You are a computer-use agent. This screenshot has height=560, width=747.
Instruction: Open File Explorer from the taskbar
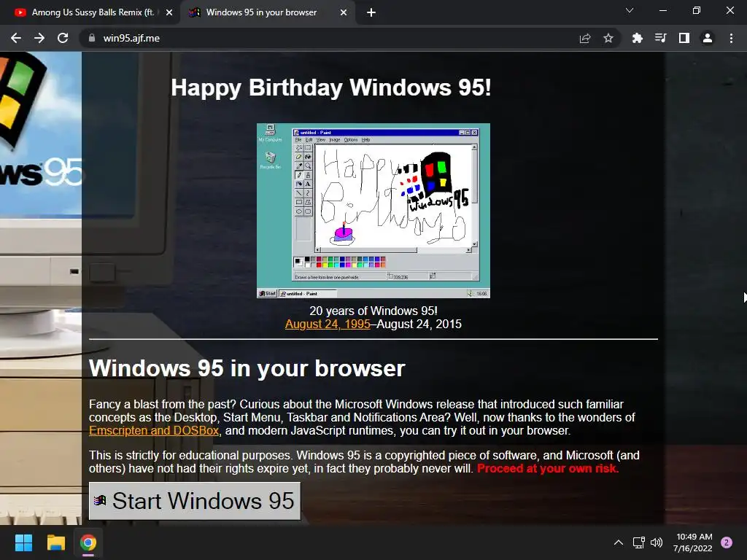click(x=55, y=542)
